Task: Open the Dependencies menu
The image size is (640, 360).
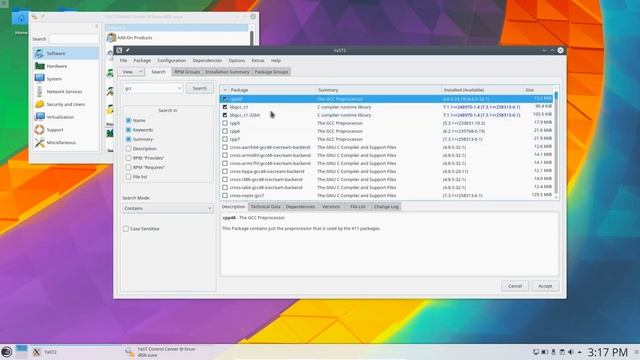Action: pos(207,60)
